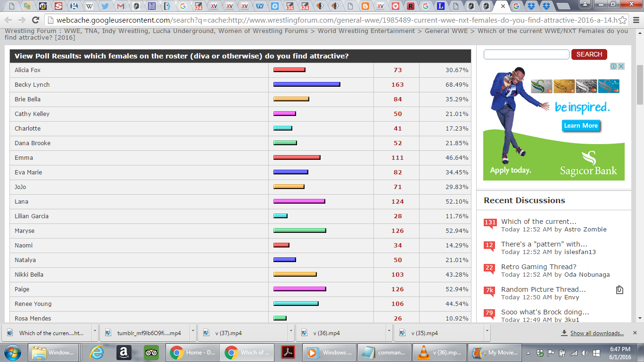
Task: Open dropdown arrow for v (35).mp4 download
Action: coord(487,333)
